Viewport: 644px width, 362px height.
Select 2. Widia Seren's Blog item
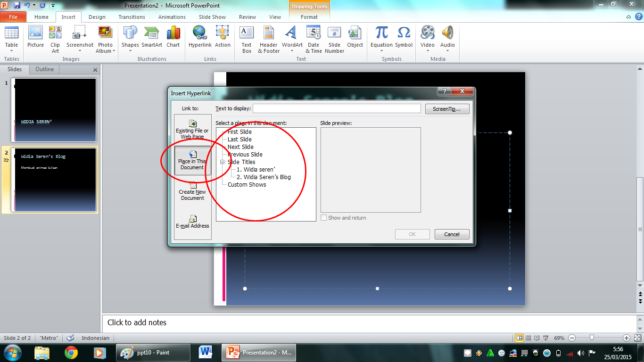pos(264,177)
